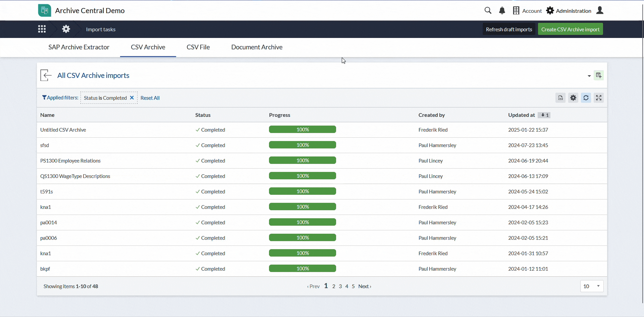
Task: Click Completed status in sfsd row
Action: [210, 145]
